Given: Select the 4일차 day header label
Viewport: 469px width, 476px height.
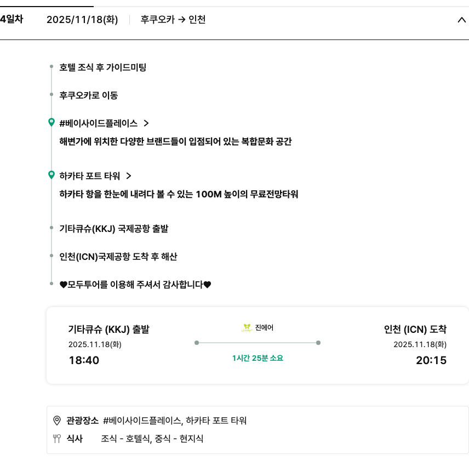Looking at the screenshot, I should (x=12, y=19).
